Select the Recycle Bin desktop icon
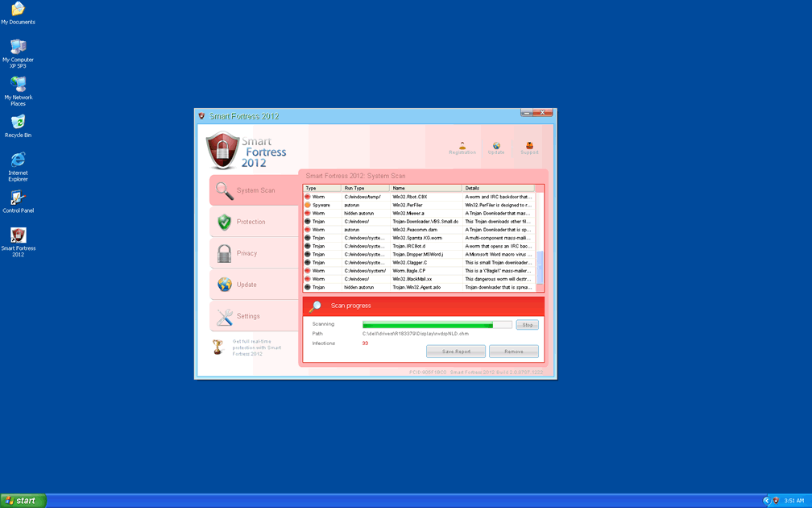812x508 pixels. [x=18, y=126]
